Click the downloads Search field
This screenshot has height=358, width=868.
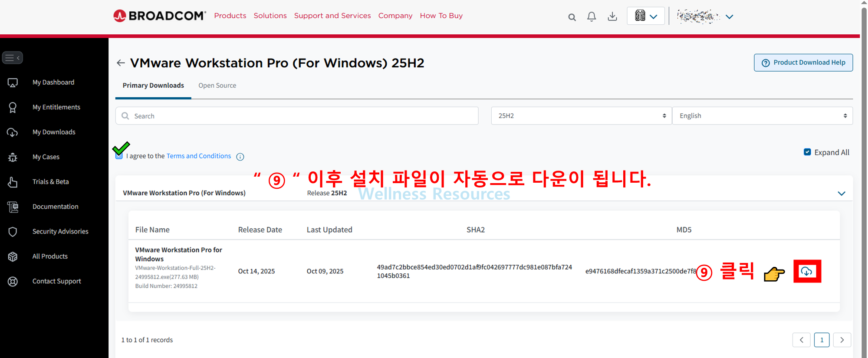point(297,116)
